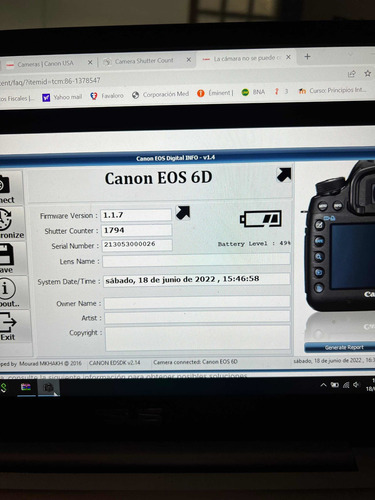
Task: Click the empty Lens Name field
Action: (x=196, y=260)
